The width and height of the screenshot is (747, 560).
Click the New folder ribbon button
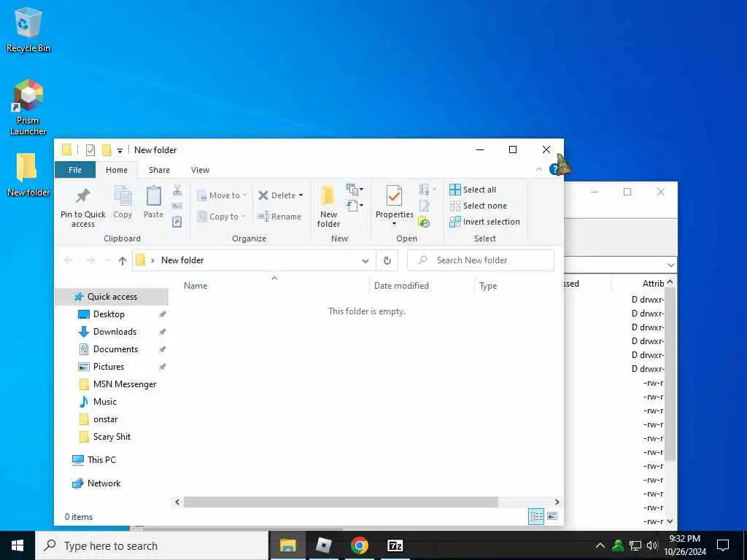328,207
